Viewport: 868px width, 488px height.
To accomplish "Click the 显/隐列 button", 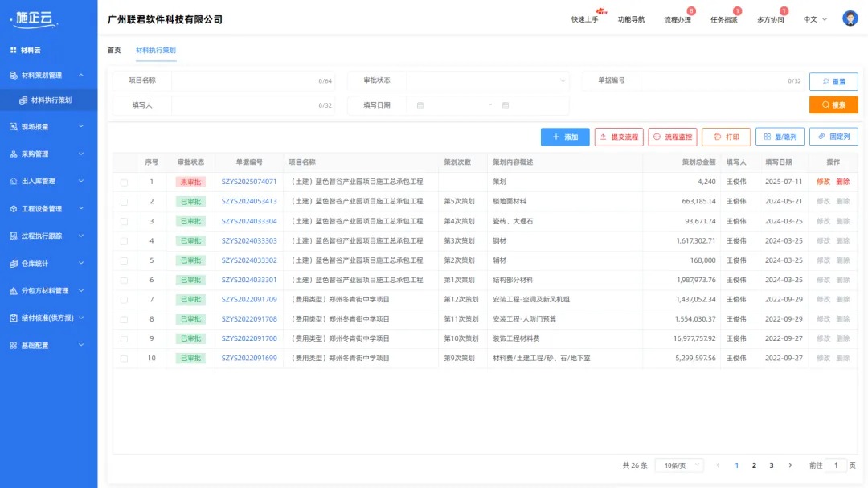I will 780,137.
